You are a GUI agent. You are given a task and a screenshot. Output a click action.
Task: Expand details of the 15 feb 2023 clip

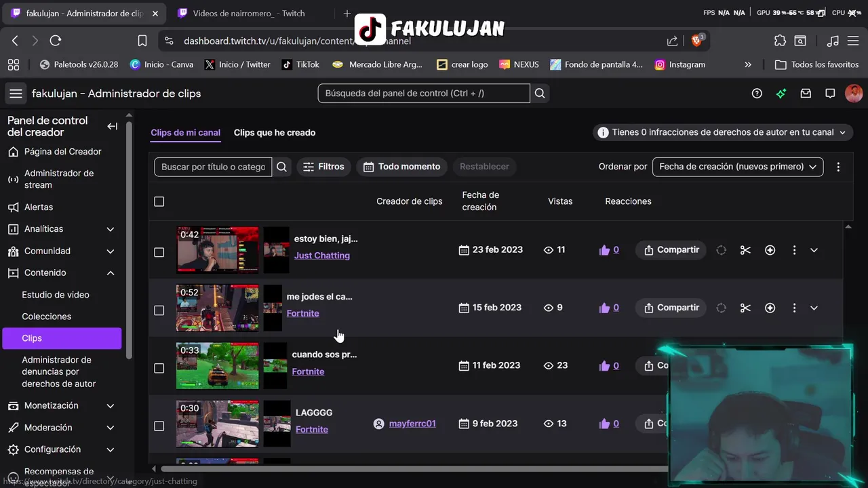[814, 308]
